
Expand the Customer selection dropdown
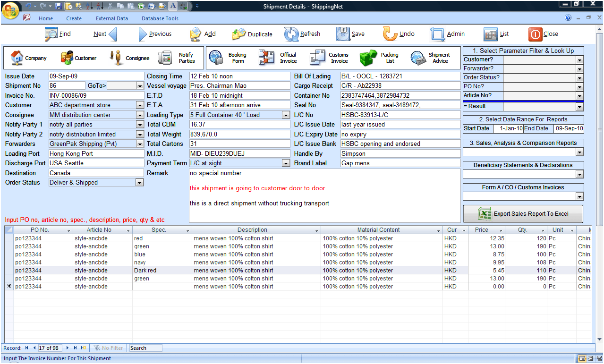[x=140, y=105]
